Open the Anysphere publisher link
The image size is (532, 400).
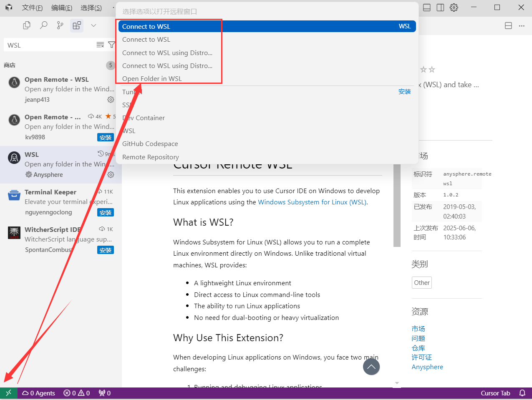427,367
